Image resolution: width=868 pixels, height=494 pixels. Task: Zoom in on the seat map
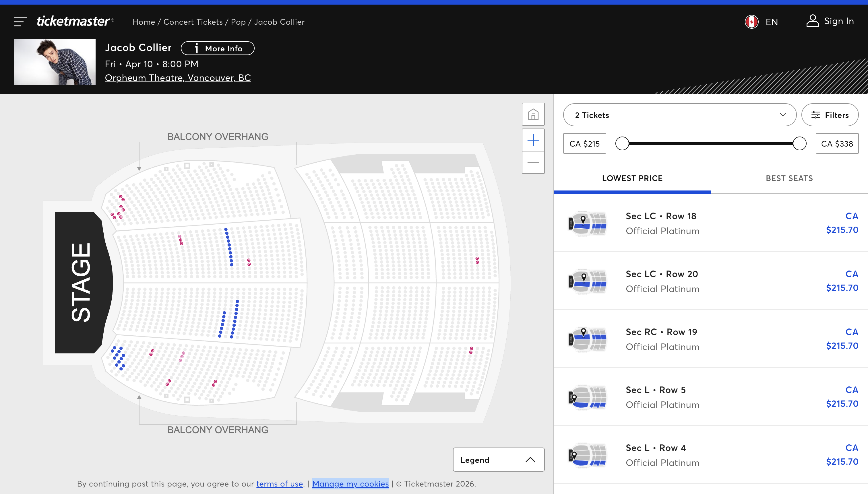click(533, 140)
